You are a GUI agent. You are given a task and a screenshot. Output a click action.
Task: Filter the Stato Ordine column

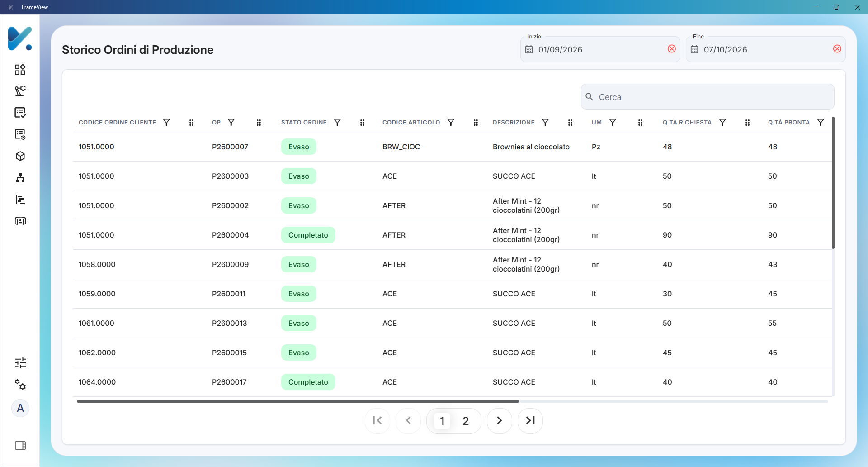(x=337, y=123)
